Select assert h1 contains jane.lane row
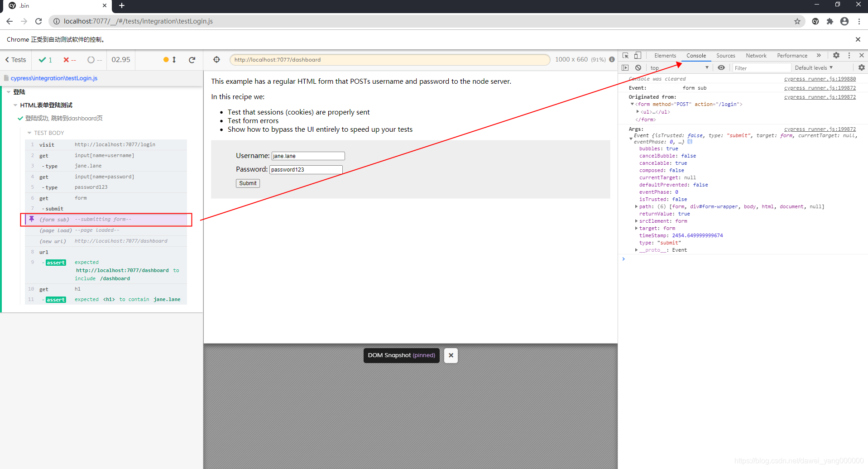This screenshot has height=469, width=868. tap(106, 300)
